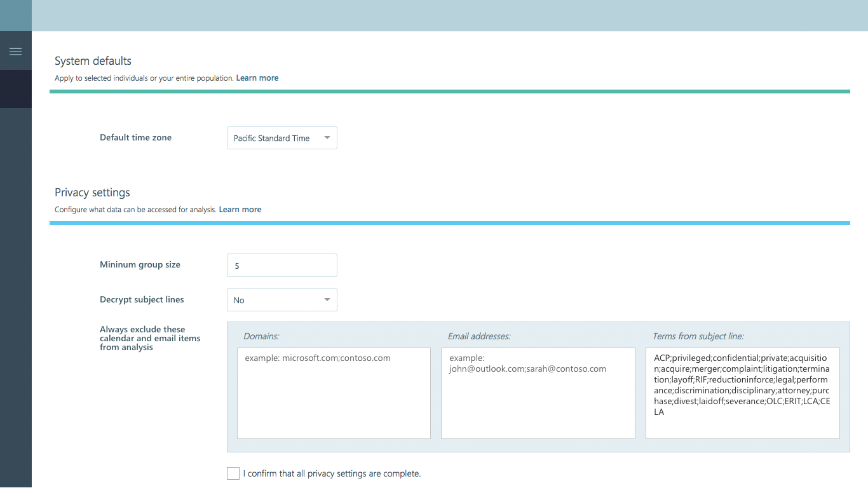
Task: Select the "Pacific Standard Time" text
Action: coord(271,137)
